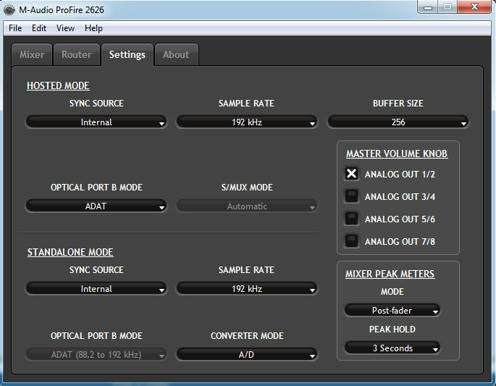The width and height of the screenshot is (496, 386).
Task: Open Hosted Mode Sample Rate dropdown
Action: (x=247, y=122)
